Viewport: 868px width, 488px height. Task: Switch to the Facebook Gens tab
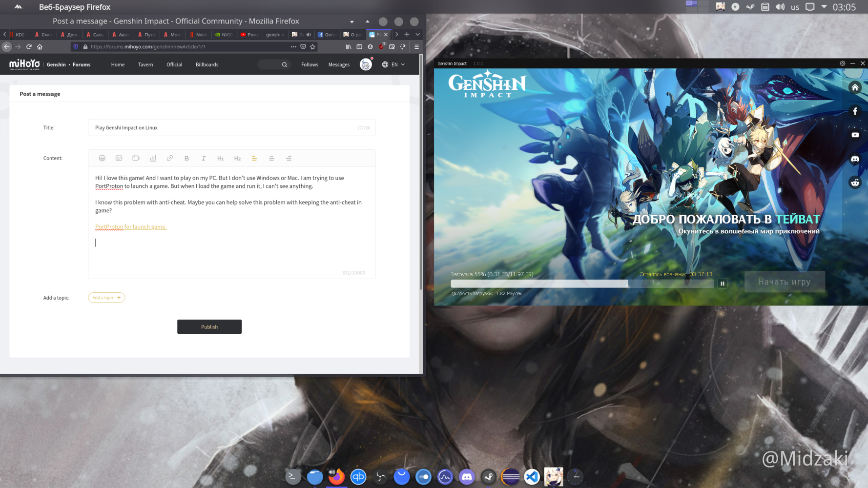[327, 34]
